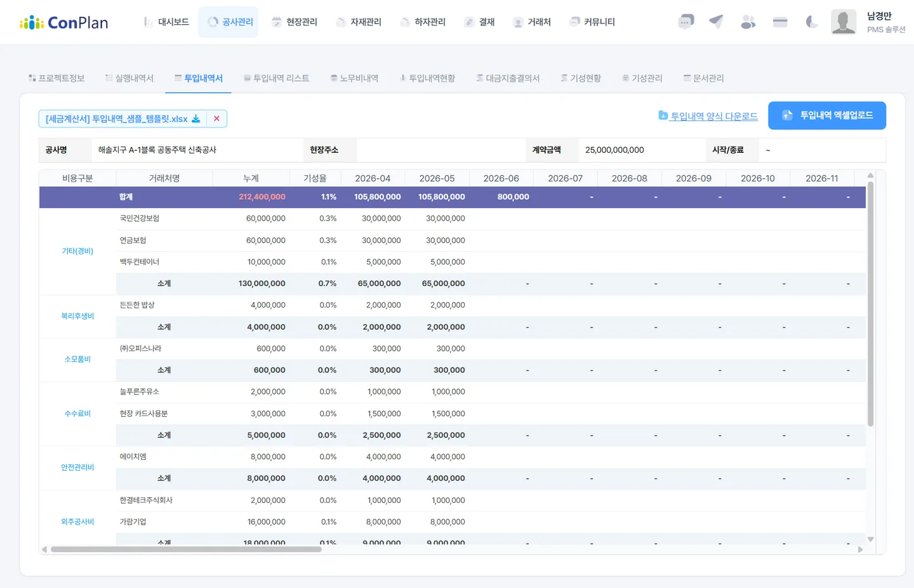Click the scroll-left arrow under the table
The image size is (914, 588).
coord(44,549)
